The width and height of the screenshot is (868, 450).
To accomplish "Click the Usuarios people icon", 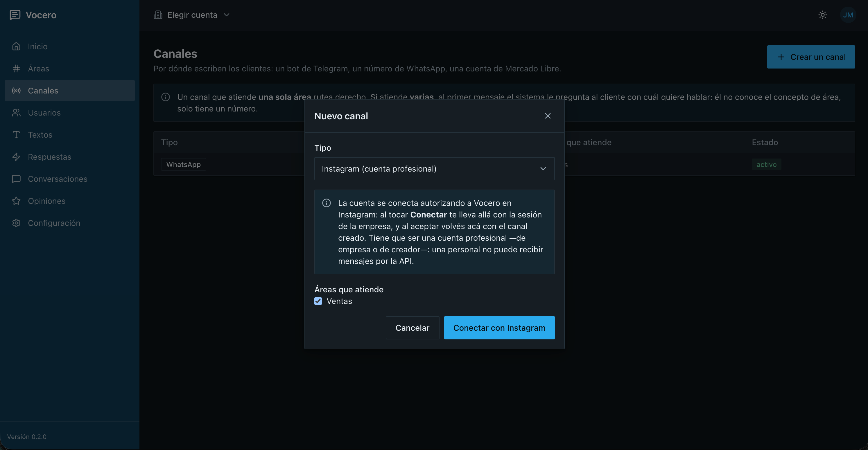I will coord(16,113).
